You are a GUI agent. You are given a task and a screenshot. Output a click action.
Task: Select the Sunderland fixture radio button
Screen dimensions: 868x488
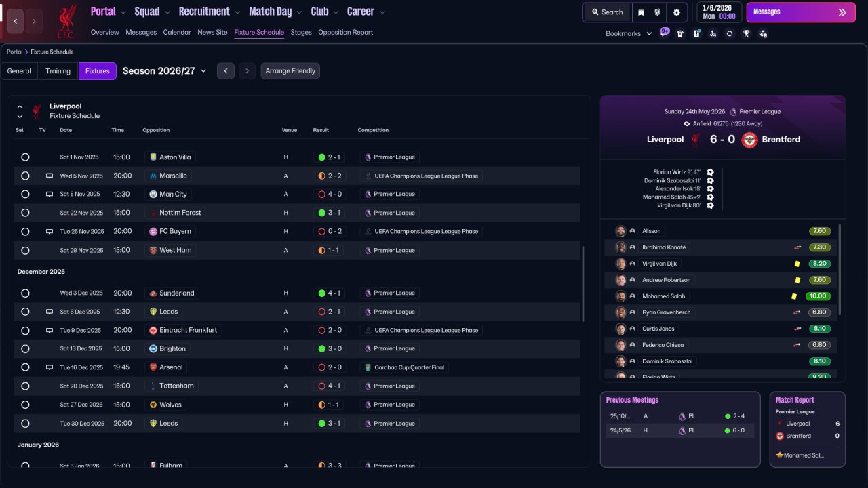(25, 293)
